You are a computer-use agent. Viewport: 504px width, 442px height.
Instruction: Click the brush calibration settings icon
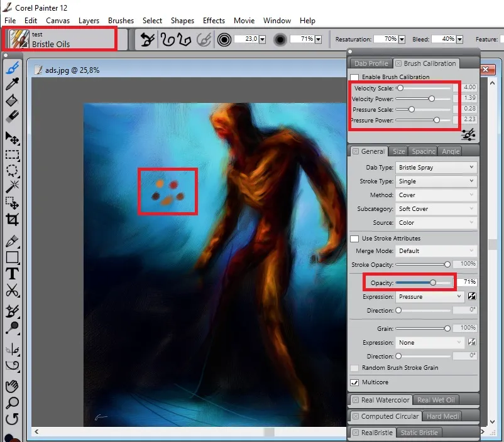coord(468,134)
